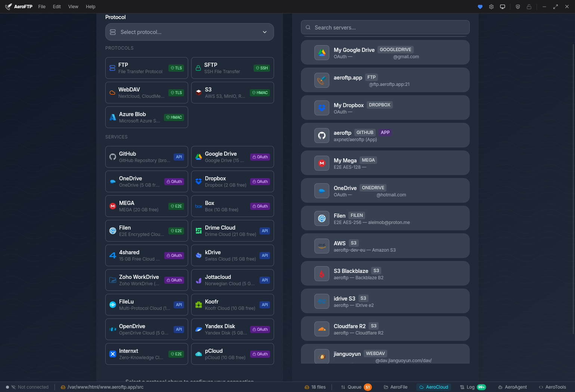Select the SFTP protocol card
Image resolution: width=575 pixels, height=392 pixels.
(x=232, y=68)
